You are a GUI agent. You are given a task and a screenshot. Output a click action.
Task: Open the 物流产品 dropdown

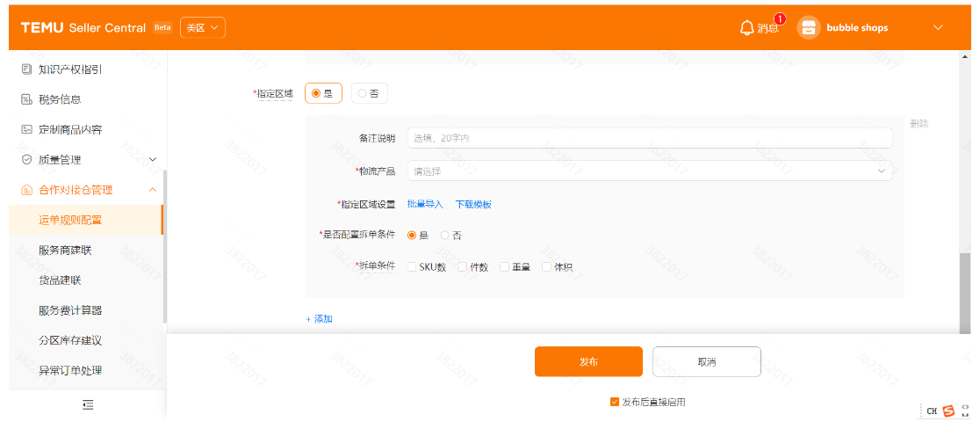[x=650, y=171]
